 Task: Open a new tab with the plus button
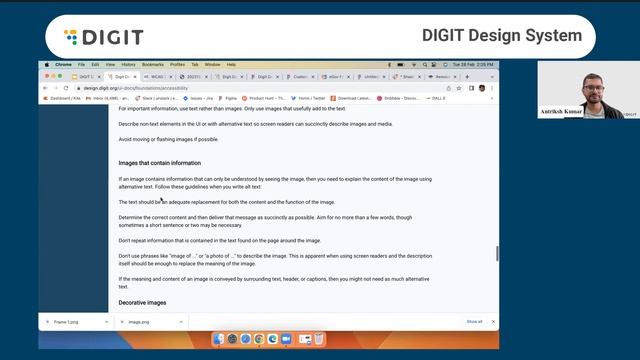pyautogui.click(x=467, y=77)
